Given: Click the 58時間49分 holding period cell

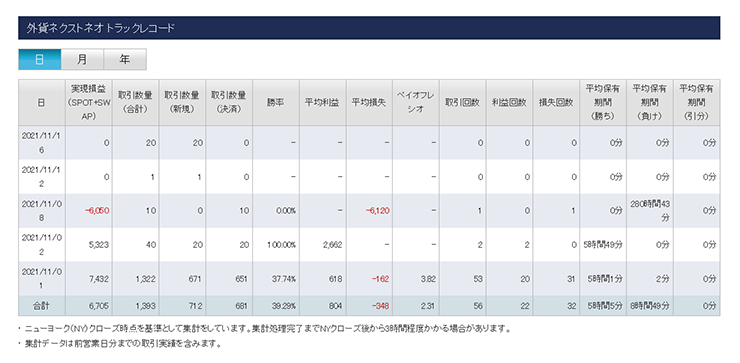Looking at the screenshot, I should [x=603, y=245].
